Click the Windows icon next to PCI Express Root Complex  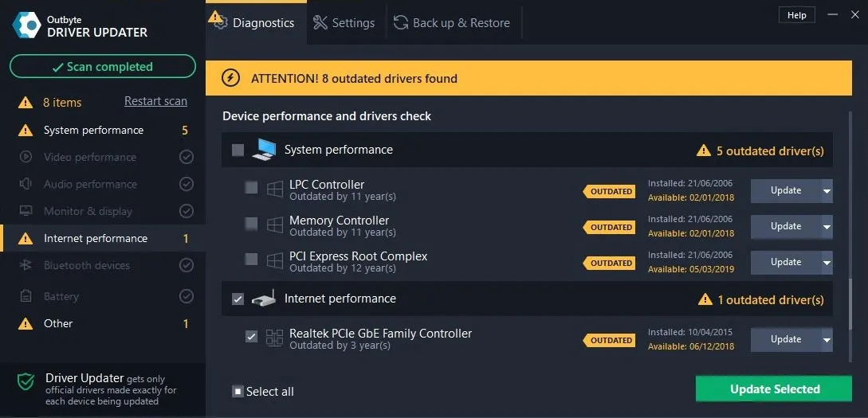[x=274, y=260]
